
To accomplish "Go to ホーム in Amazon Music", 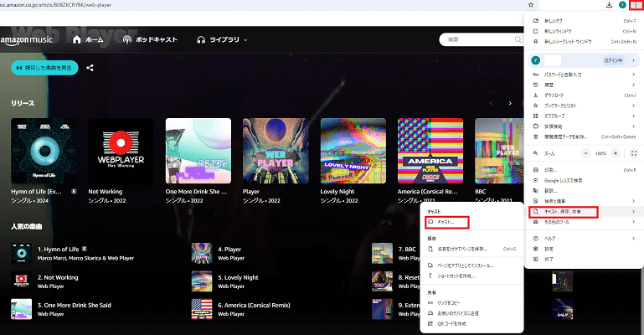I will pyautogui.click(x=88, y=39).
